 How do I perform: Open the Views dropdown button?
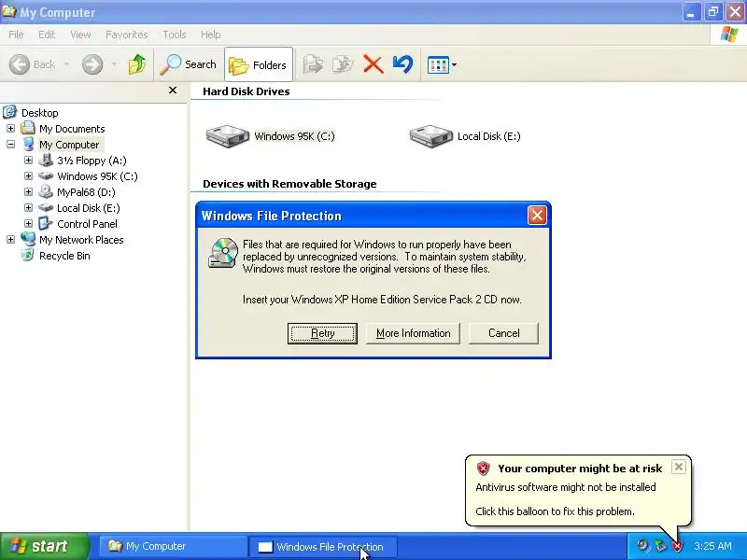pos(442,64)
